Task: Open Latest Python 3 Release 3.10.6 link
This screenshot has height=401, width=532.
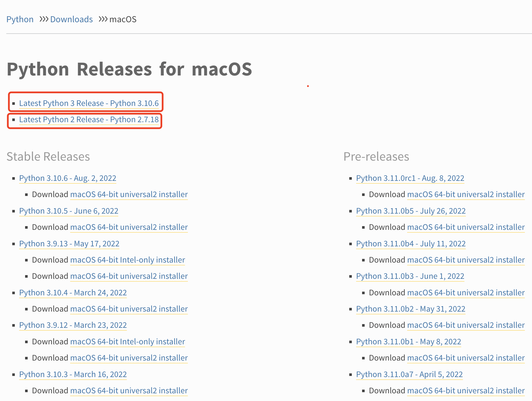Action: (89, 103)
